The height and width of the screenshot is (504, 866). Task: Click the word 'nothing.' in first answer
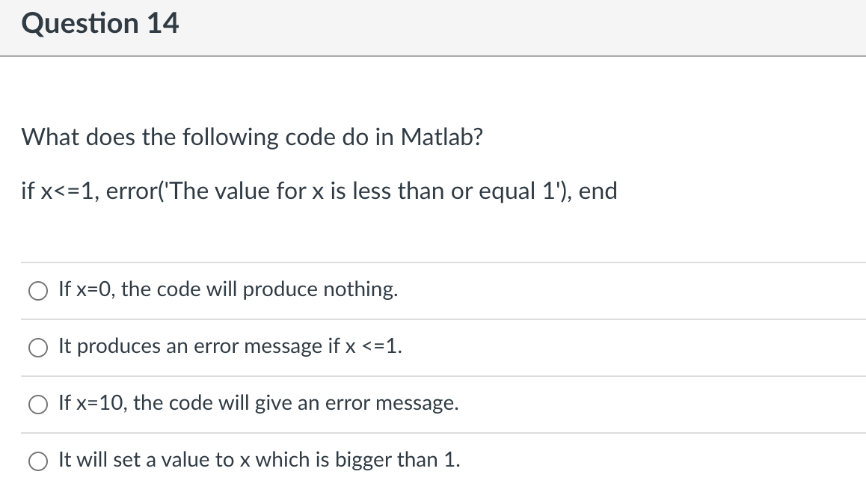click(x=360, y=289)
